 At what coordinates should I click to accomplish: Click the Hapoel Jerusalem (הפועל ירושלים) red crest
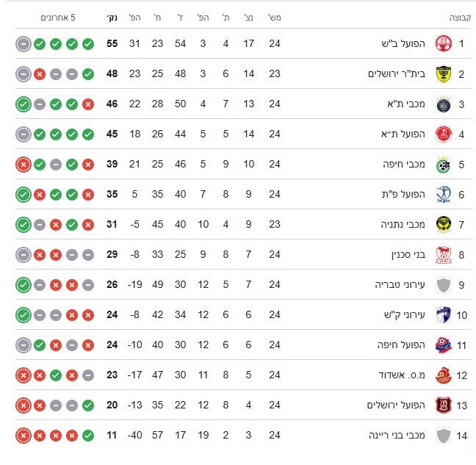tap(442, 405)
